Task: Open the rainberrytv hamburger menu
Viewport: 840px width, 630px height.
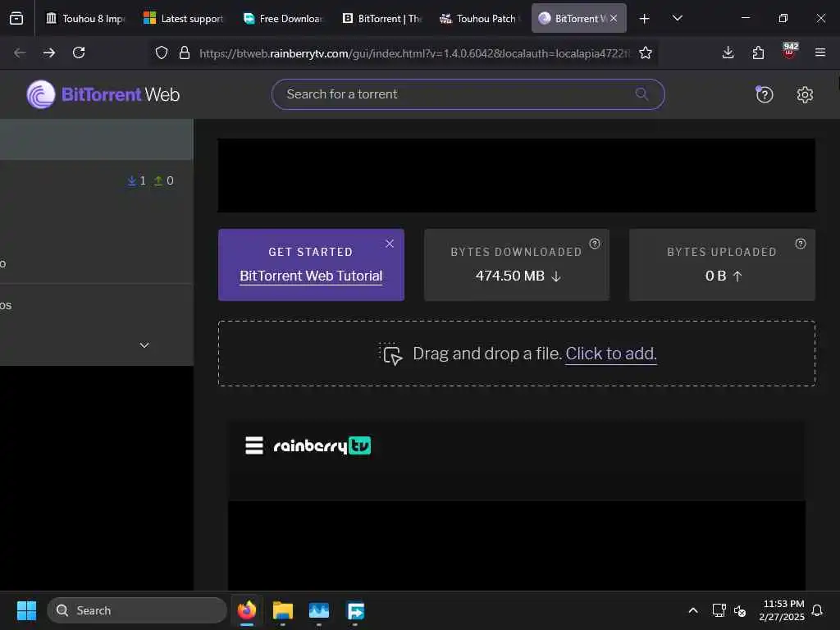Action: coord(254,445)
